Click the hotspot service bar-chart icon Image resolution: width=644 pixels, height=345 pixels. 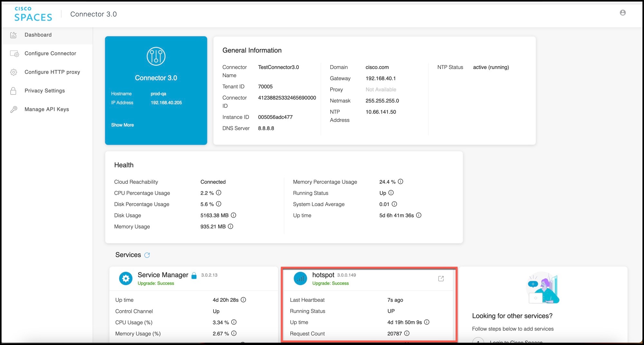click(x=300, y=278)
